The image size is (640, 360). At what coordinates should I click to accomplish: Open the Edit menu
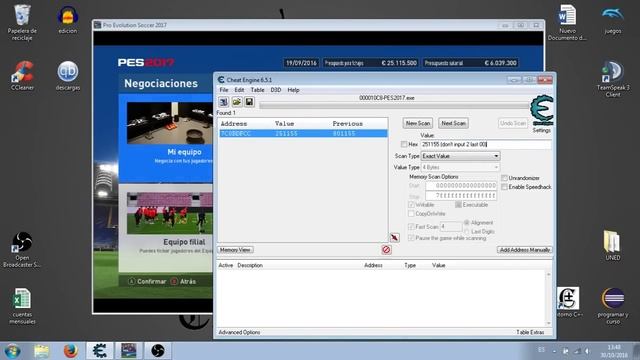(x=239, y=90)
